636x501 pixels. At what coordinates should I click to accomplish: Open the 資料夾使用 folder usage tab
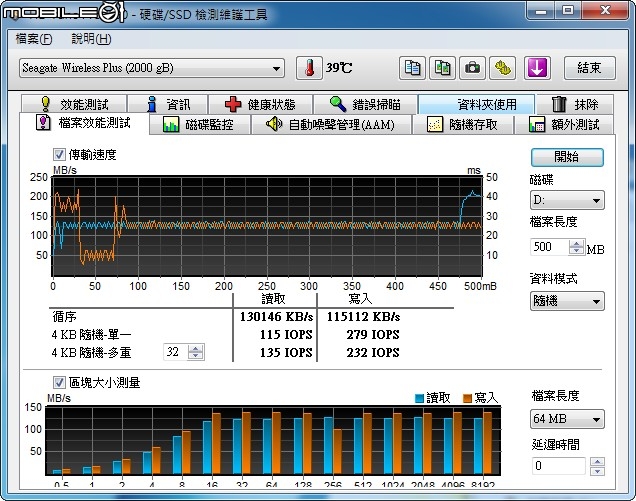[477, 104]
